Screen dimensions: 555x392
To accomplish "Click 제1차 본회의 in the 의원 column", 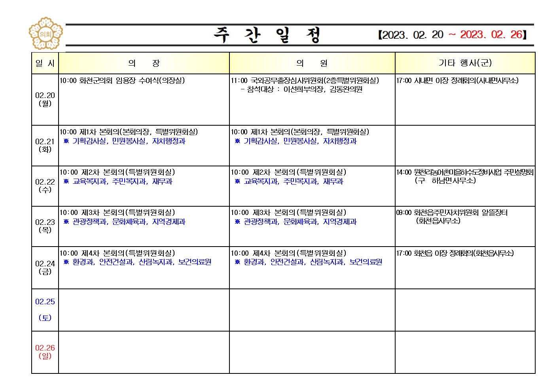I will tap(300, 132).
